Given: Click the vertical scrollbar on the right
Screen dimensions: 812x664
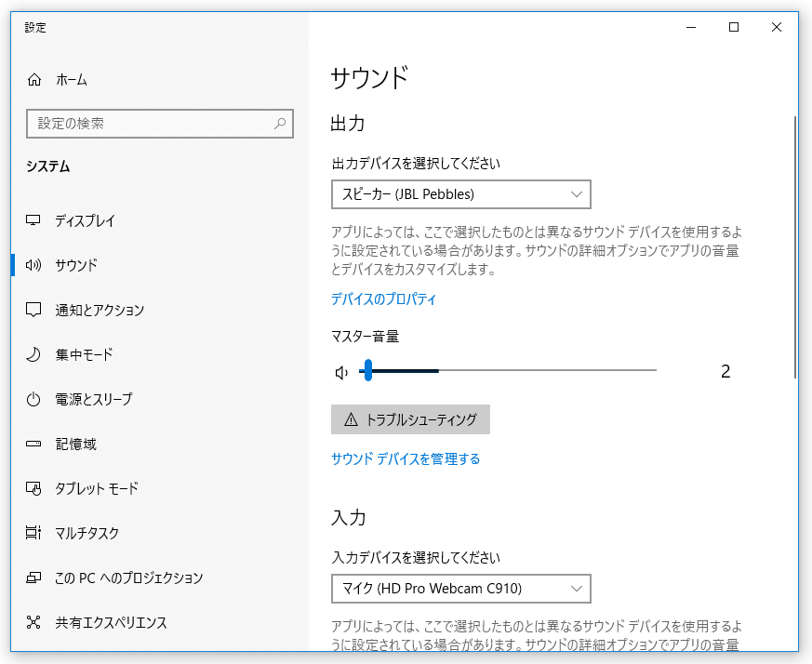Looking at the screenshot, I should [795, 247].
